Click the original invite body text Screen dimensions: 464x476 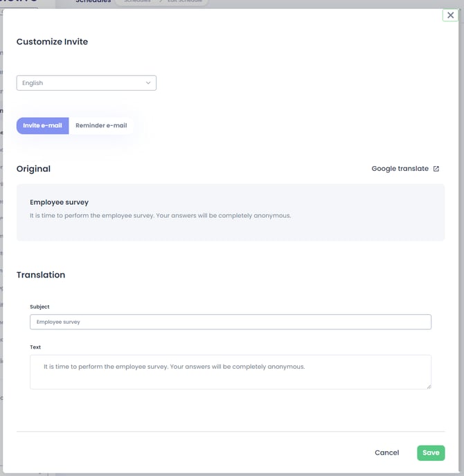(160, 215)
